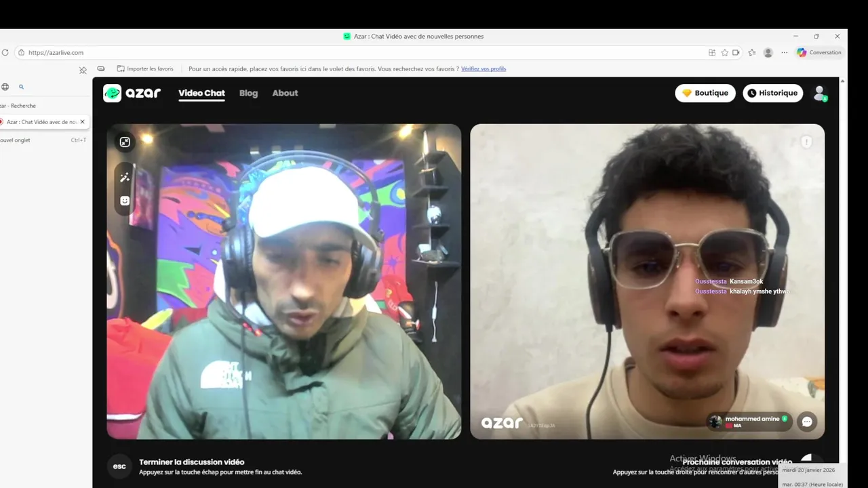868x488 pixels.
Task: Close the Azar Chat Vidéo tab
Action: pos(83,122)
